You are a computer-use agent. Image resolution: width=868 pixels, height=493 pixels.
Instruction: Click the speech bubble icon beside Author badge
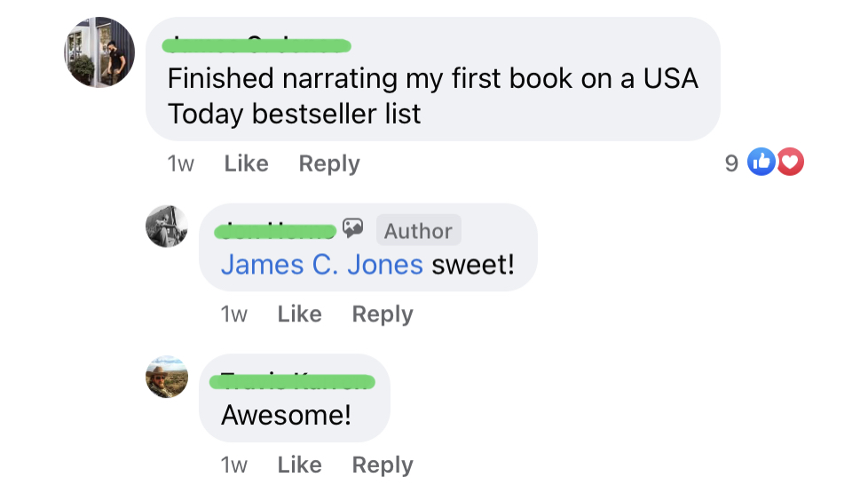pos(353,229)
